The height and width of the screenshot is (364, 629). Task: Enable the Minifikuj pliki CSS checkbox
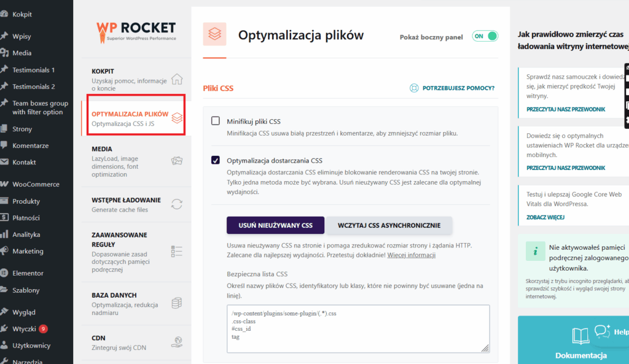click(x=216, y=121)
